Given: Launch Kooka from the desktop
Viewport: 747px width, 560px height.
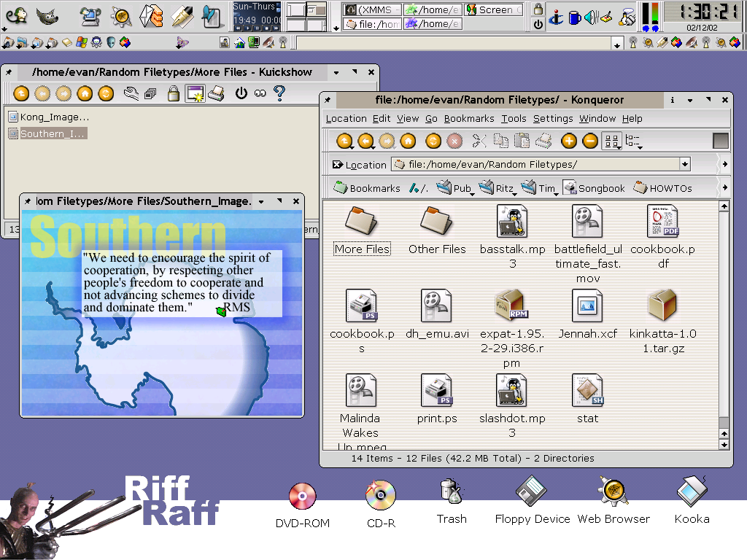Looking at the screenshot, I should point(692,501).
